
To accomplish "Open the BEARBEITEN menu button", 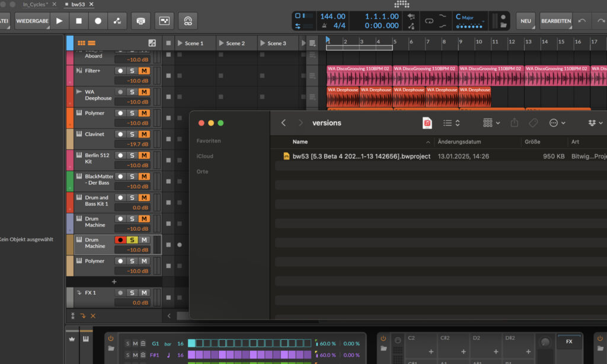I will click(x=556, y=21).
